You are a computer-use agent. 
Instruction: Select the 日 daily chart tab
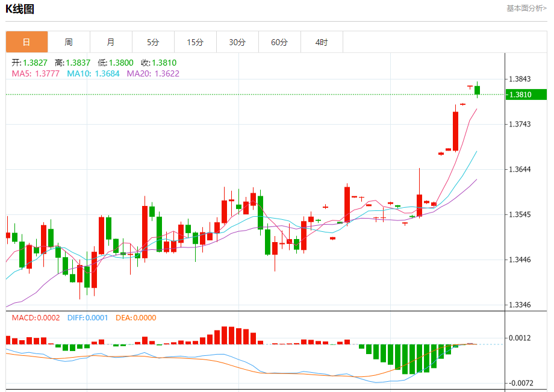pyautogui.click(x=26, y=42)
